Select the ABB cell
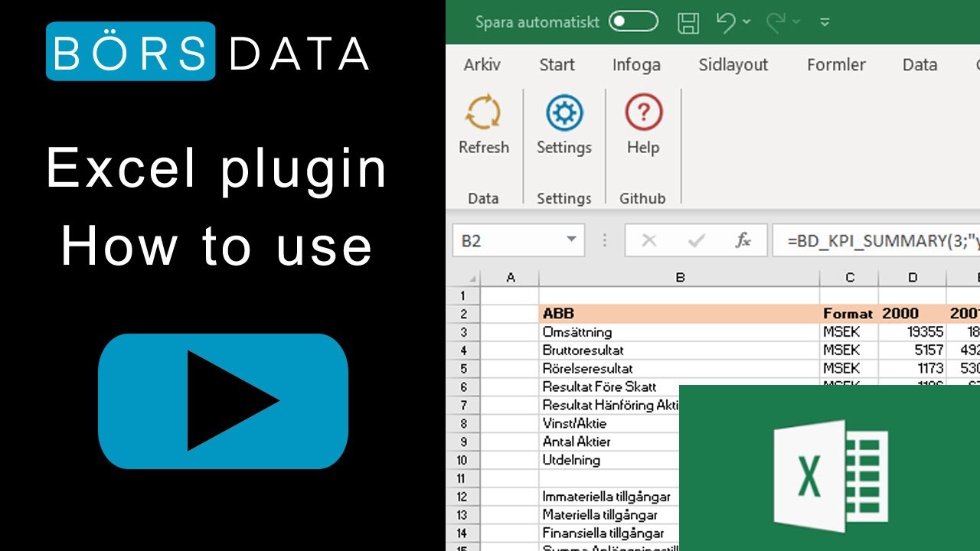980x551 pixels. pyautogui.click(x=680, y=314)
